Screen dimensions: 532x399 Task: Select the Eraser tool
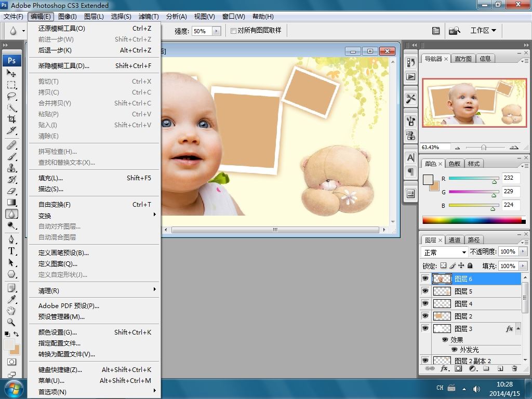click(11, 191)
